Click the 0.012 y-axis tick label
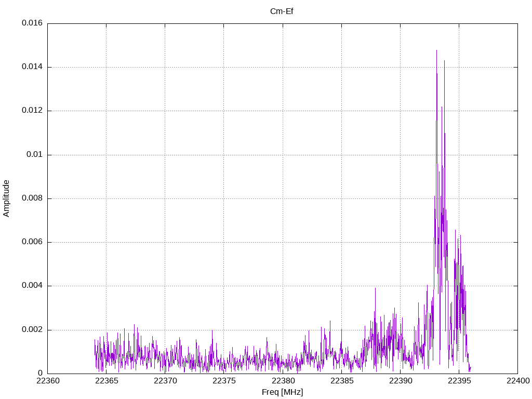This screenshot has height=399, width=532. pos(32,111)
